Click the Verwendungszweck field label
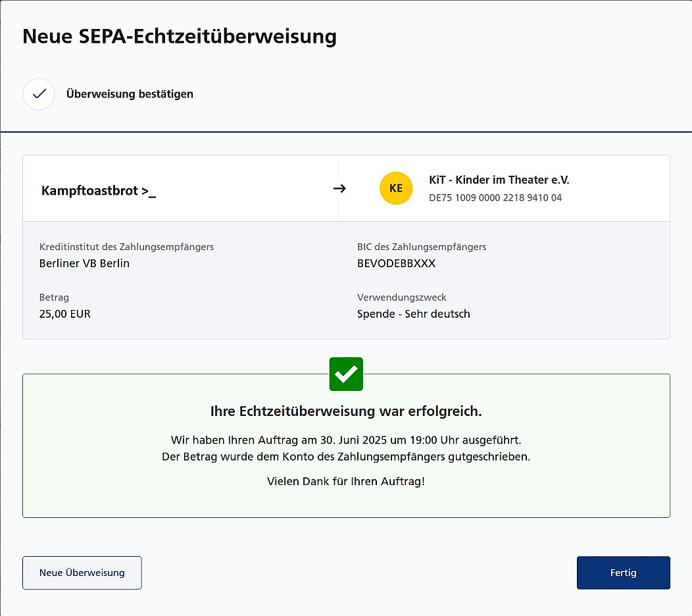This screenshot has width=692, height=616. (x=402, y=297)
